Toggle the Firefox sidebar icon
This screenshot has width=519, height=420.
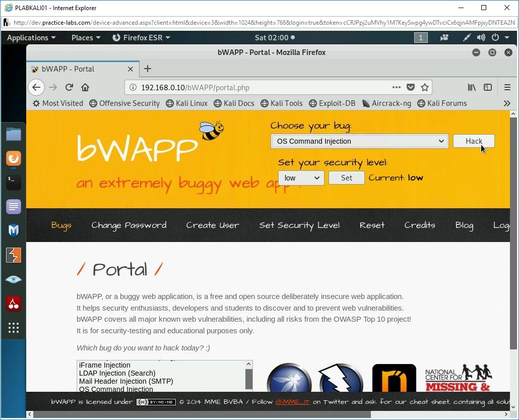tap(488, 87)
